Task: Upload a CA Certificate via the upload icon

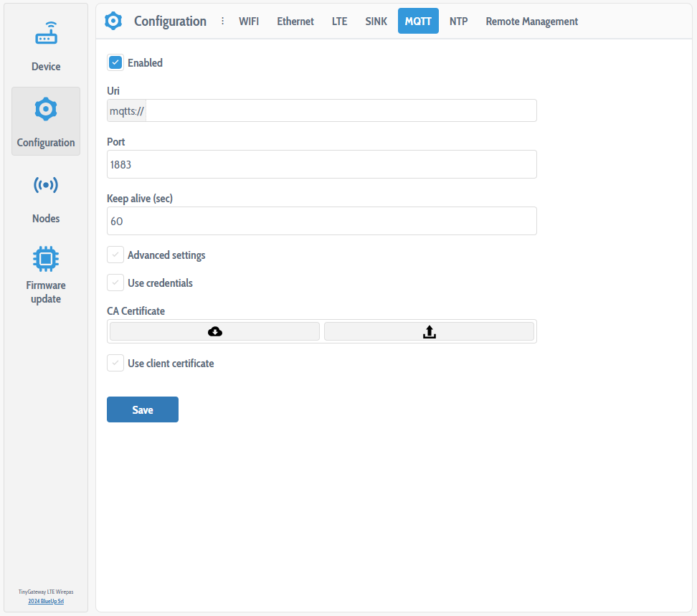Action: (x=429, y=331)
